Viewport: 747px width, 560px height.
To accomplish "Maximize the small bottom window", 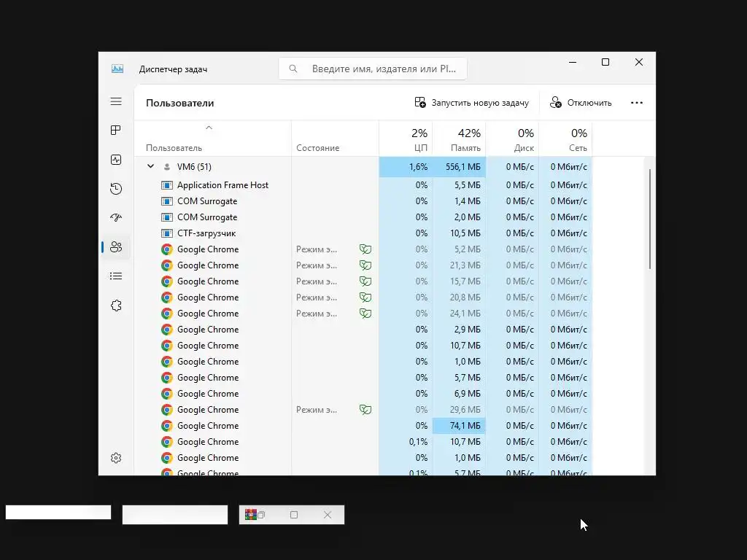I will [294, 515].
